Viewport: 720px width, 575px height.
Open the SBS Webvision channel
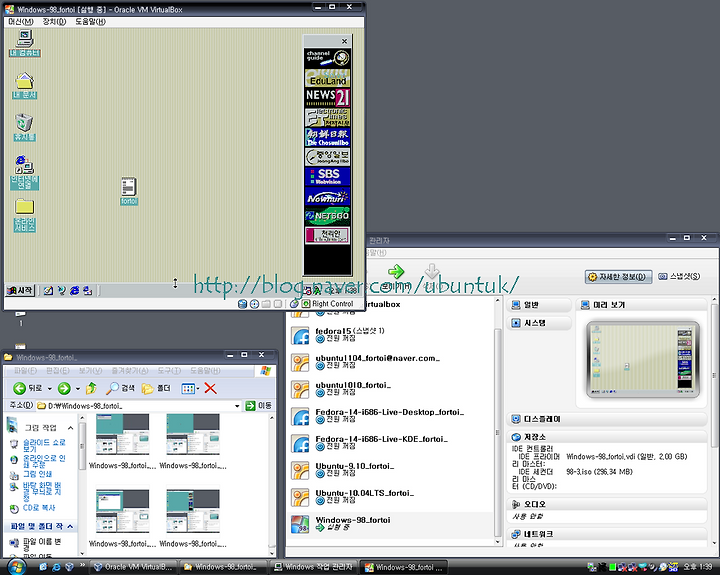tap(328, 176)
